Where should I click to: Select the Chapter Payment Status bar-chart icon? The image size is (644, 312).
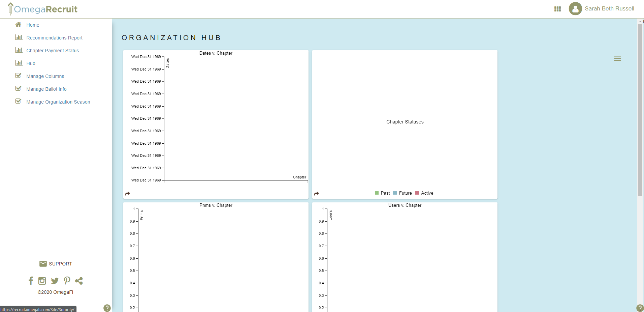pyautogui.click(x=19, y=50)
